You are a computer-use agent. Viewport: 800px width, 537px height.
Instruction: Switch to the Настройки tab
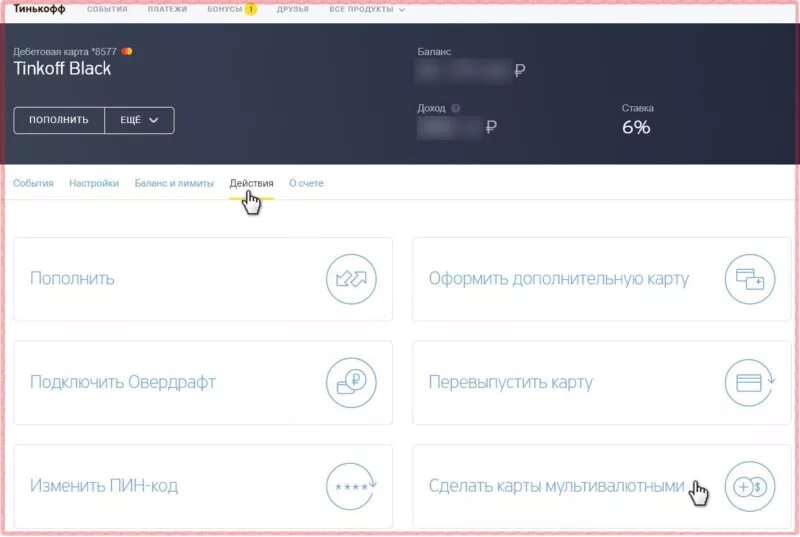[94, 183]
